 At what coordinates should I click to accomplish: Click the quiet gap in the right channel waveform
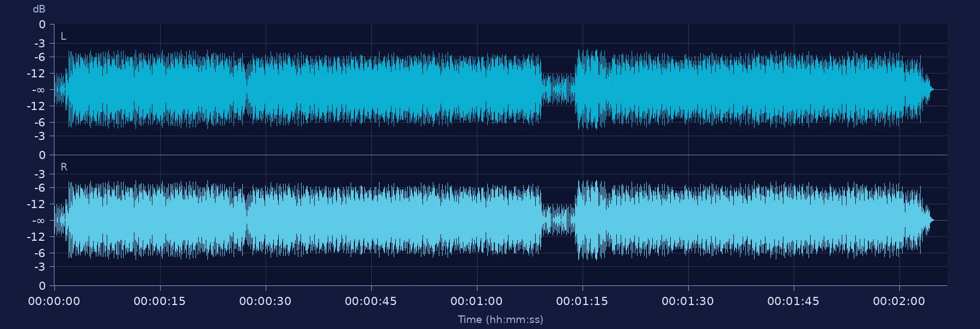(559, 220)
